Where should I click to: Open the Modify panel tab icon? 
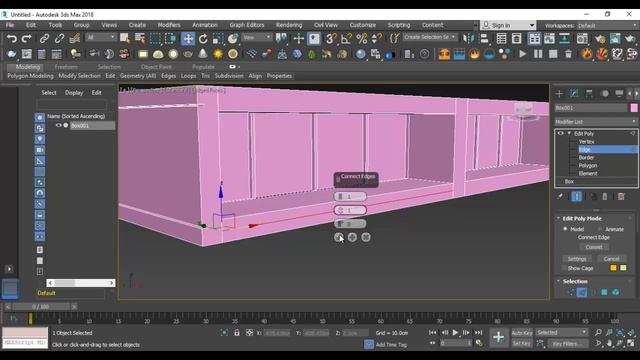tap(574, 93)
